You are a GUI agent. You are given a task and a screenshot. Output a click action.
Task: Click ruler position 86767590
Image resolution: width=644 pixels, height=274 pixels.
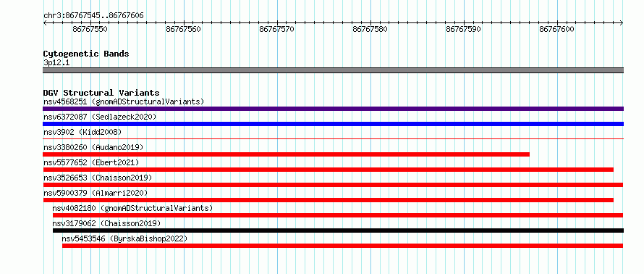[464, 29]
